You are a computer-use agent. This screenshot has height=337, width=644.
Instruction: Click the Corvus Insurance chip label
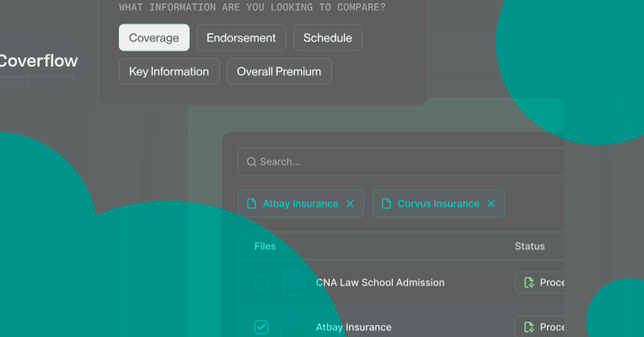pos(438,204)
